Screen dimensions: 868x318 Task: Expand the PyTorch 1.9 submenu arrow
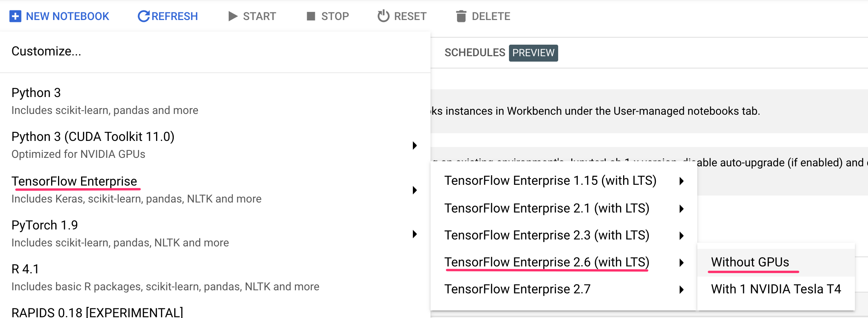pos(415,234)
